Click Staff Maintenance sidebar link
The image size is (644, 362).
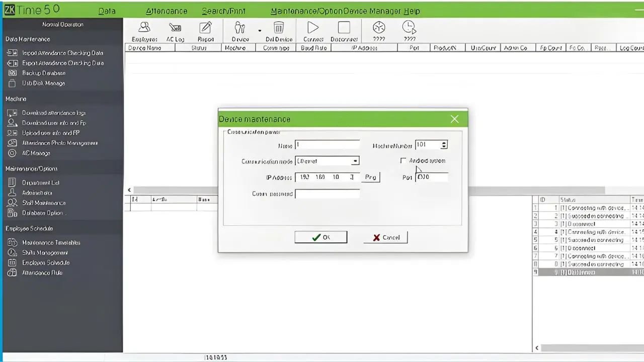[44, 203]
